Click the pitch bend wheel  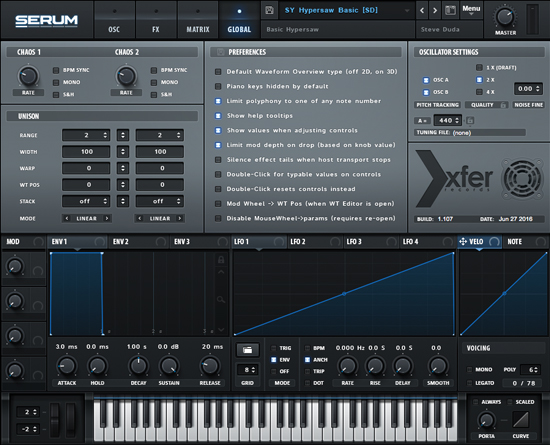click(55, 420)
